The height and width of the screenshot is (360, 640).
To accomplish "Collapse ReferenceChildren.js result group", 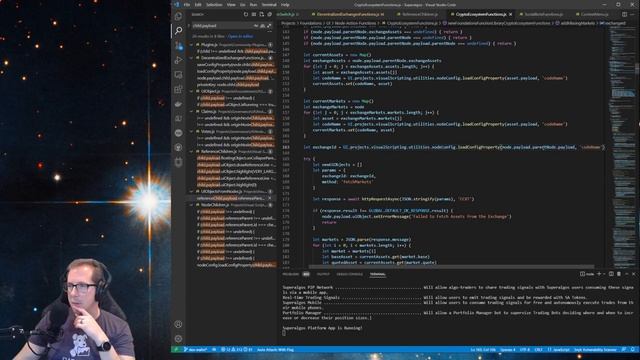I will click(x=191, y=151).
